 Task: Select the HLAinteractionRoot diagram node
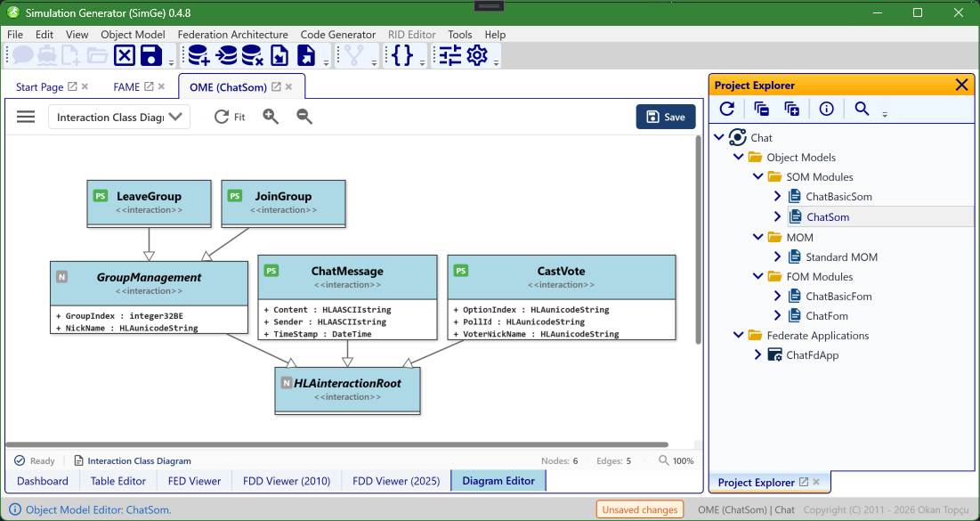(347, 390)
